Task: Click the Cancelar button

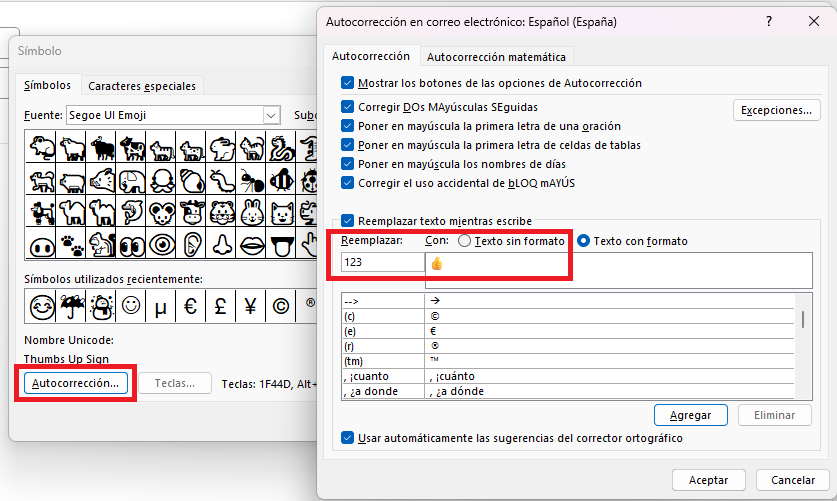Action: [793, 480]
